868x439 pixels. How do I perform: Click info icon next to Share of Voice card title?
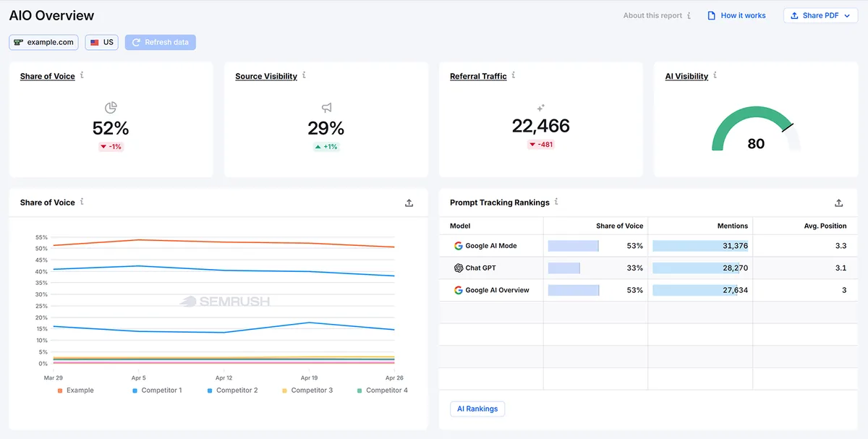[x=82, y=75]
